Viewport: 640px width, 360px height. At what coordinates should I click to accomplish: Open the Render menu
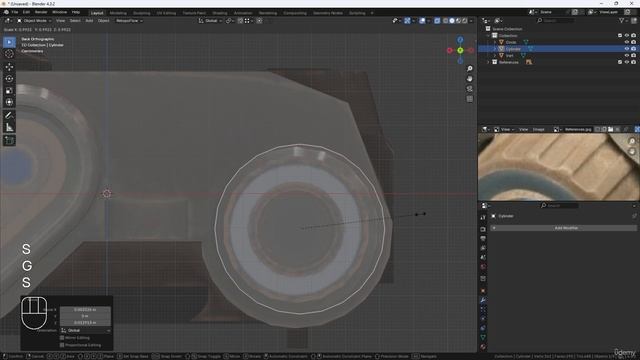coord(41,12)
